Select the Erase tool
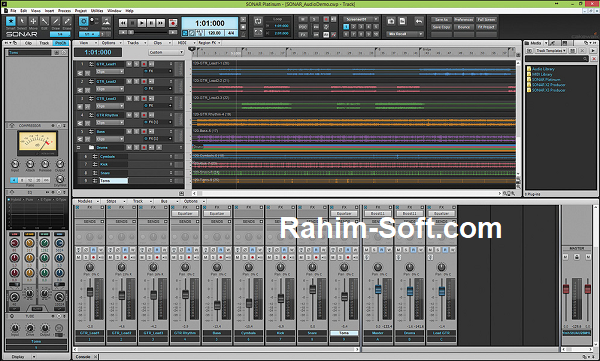 67,21
